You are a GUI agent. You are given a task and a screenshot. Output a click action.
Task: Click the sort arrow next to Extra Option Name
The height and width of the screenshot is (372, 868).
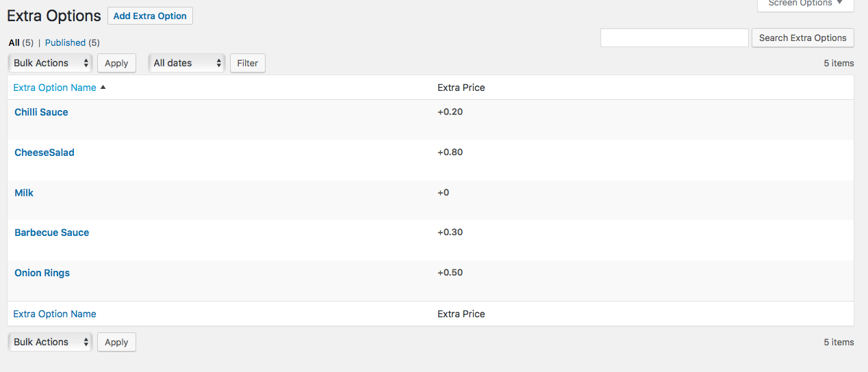(103, 88)
